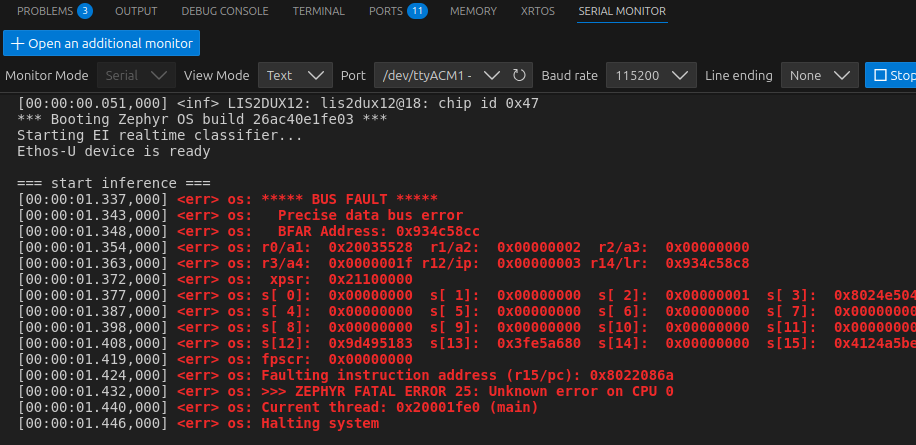Expand the Monitor Mode Serial dropdown
Viewport: 916px width, 445px height.
[x=136, y=75]
